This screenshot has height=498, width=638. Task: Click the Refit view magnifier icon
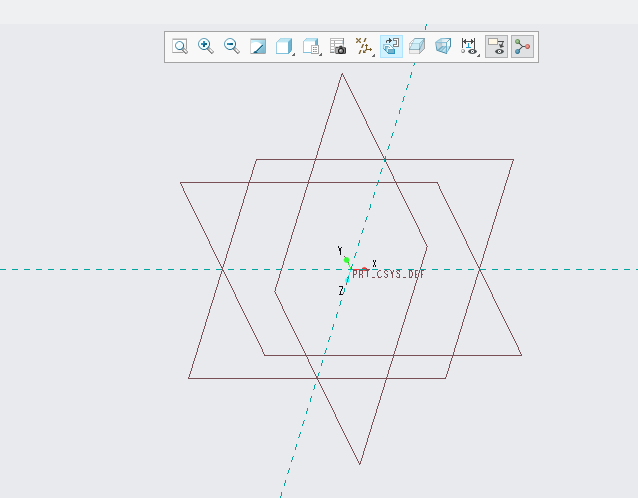[180, 46]
